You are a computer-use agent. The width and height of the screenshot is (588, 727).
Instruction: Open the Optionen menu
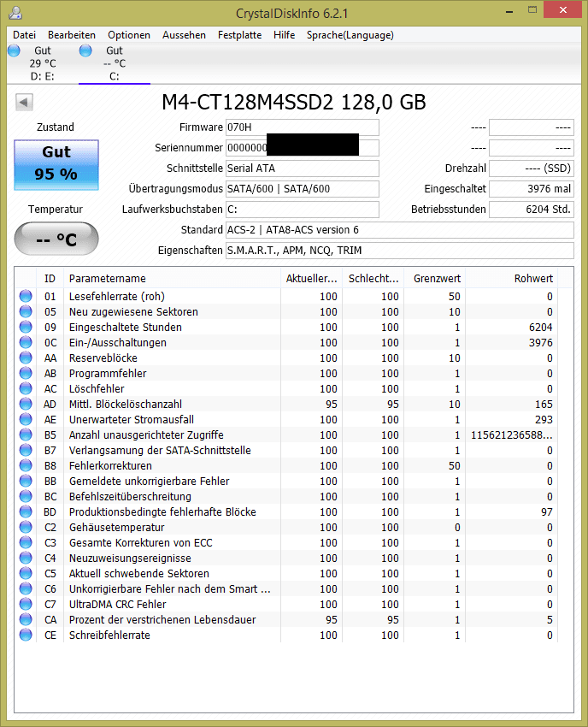coord(129,35)
